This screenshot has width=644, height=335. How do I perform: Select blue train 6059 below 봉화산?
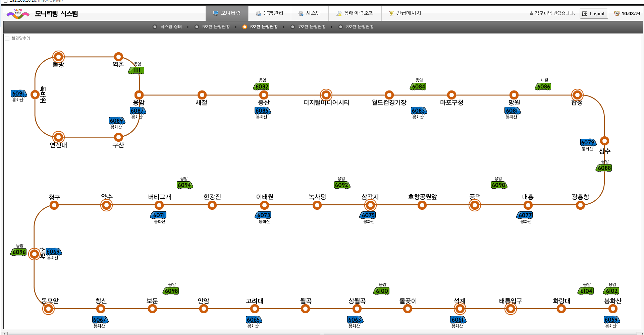[611, 320]
